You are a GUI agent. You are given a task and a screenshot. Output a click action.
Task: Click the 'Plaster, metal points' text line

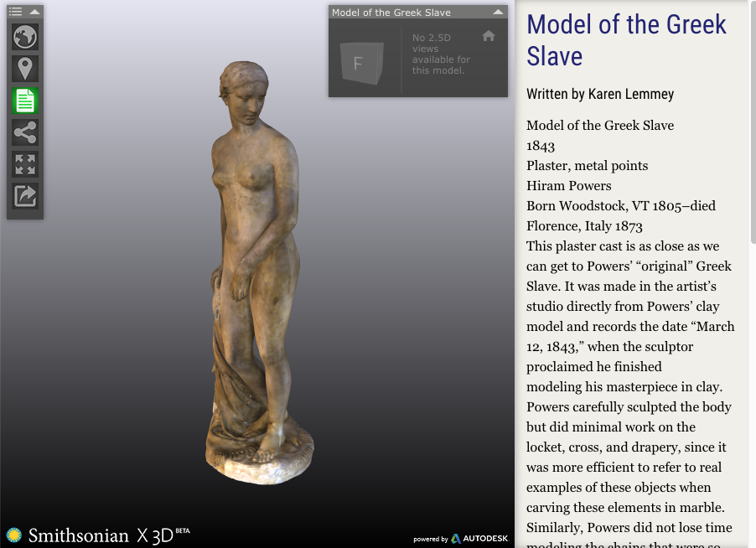[x=587, y=166]
